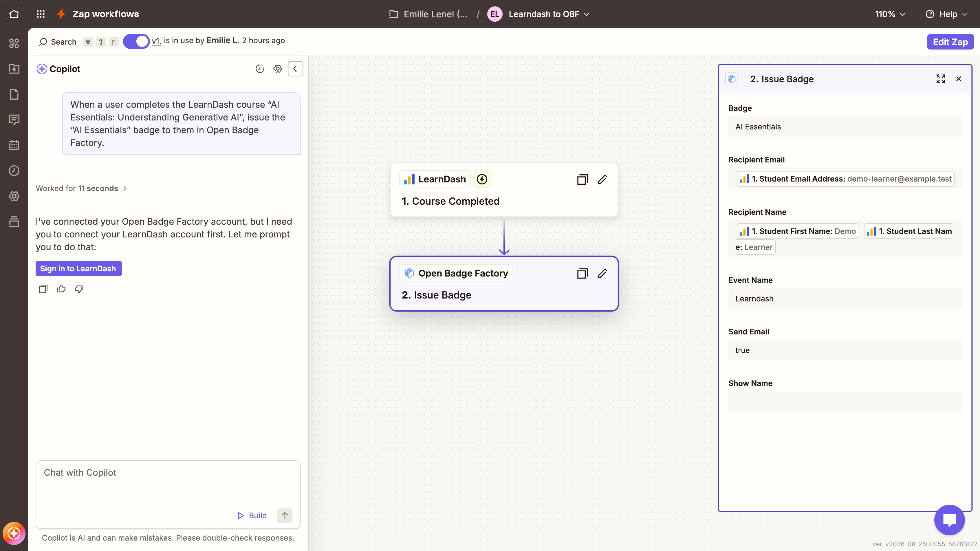Click the trigger bolt icon on LearnDash step
980x551 pixels.
coord(482,179)
